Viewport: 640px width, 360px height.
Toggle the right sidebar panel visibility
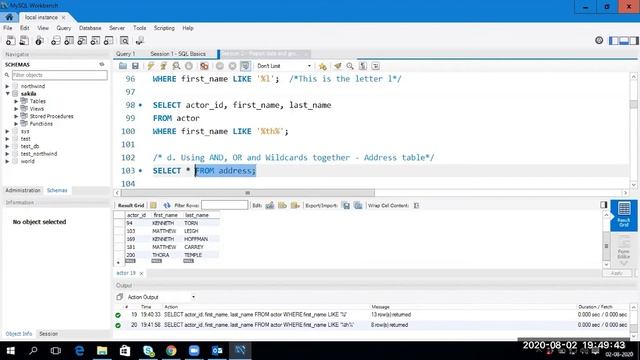[633, 40]
